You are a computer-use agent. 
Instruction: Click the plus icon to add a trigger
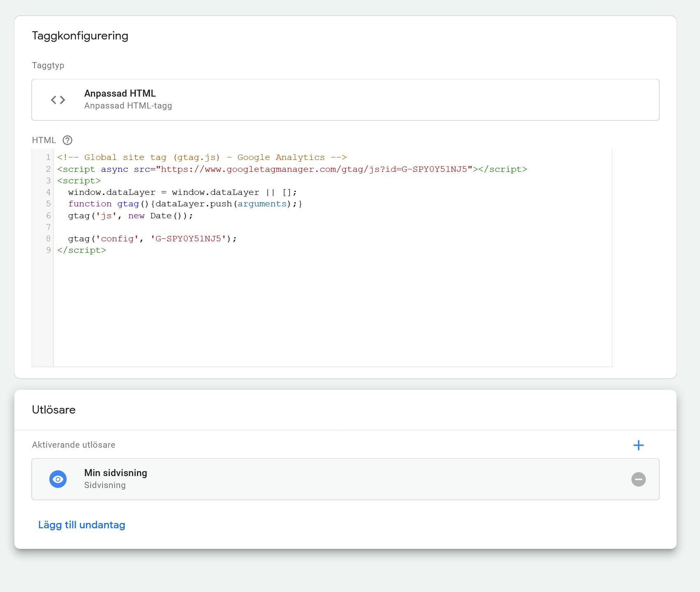point(638,445)
